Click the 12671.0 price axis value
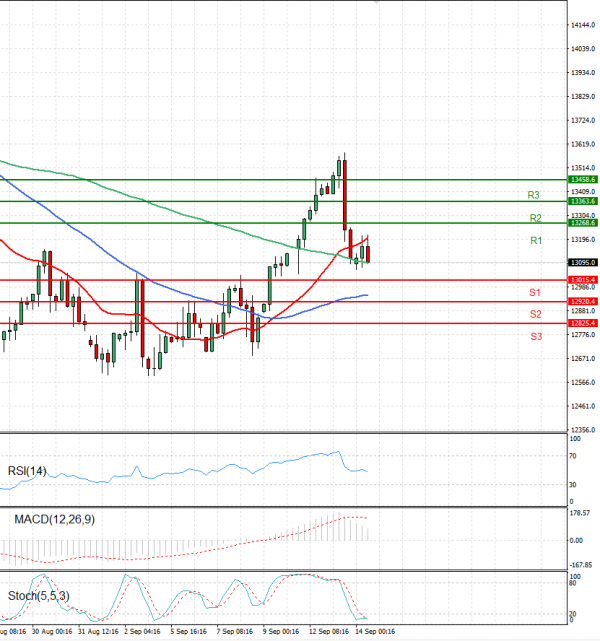The height and width of the screenshot is (641, 600). tap(583, 359)
